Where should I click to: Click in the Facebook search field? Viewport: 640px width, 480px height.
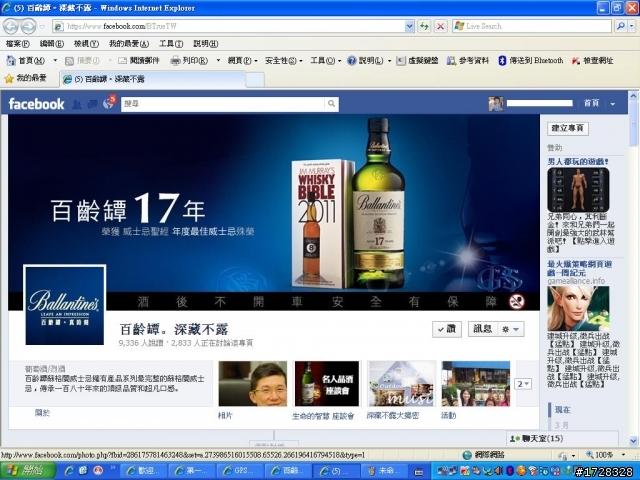[x=224, y=104]
